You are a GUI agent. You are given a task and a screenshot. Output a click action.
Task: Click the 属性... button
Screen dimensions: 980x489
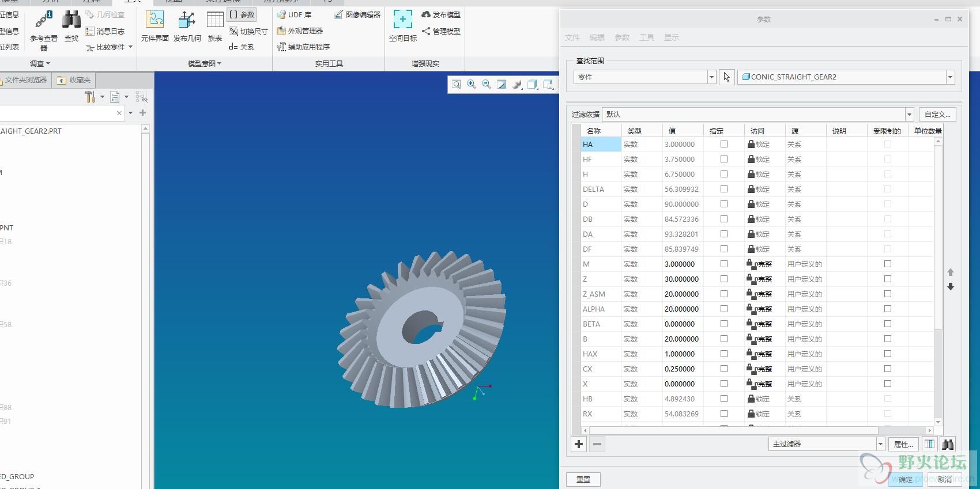903,444
